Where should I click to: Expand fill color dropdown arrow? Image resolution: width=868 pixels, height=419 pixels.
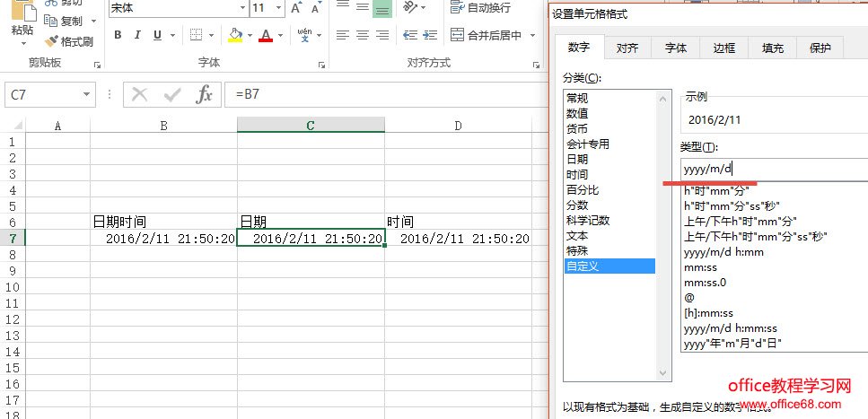point(250,35)
